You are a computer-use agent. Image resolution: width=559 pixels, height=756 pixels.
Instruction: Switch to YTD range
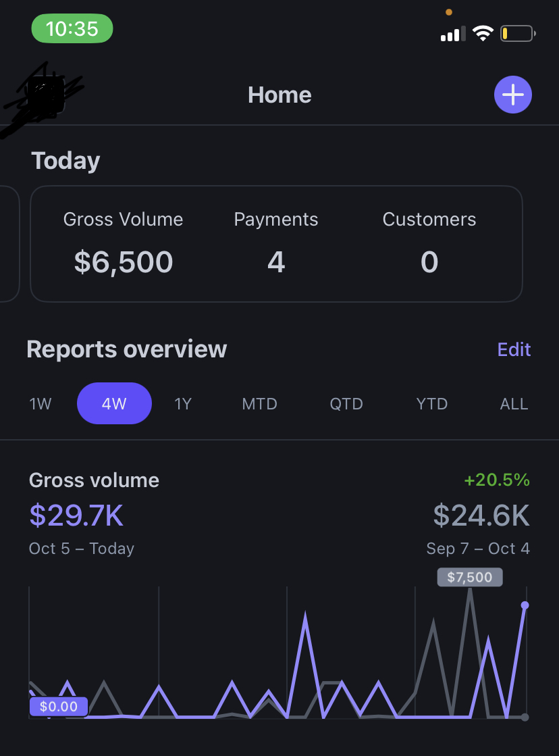pyautogui.click(x=432, y=403)
